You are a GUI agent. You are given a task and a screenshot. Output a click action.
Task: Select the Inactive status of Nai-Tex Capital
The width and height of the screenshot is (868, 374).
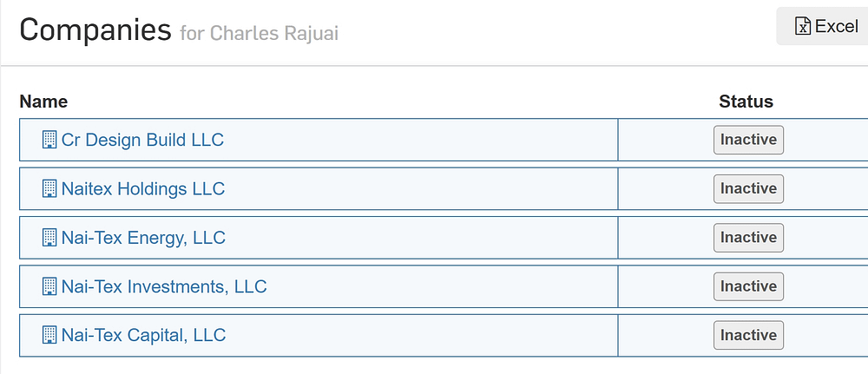coord(748,335)
